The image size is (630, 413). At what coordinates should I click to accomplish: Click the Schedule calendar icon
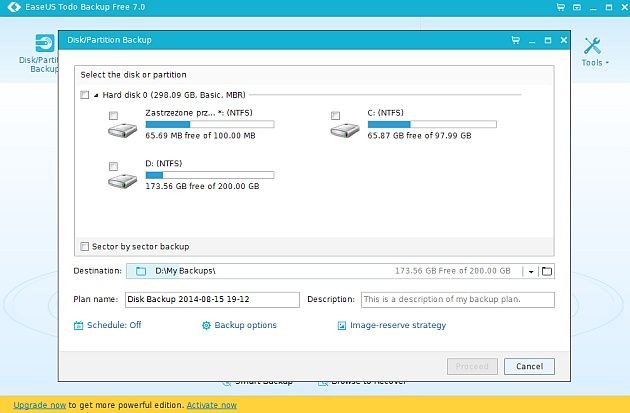[x=78, y=325]
